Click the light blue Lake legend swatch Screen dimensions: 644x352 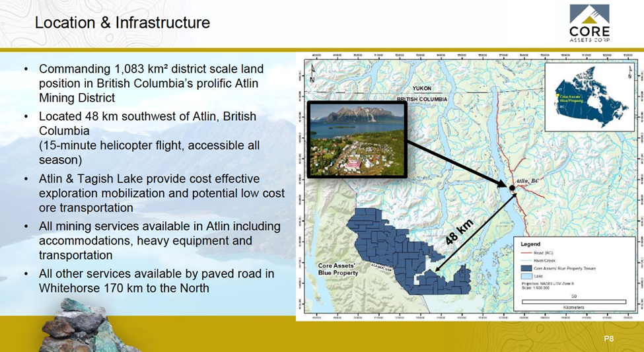tap(526, 276)
